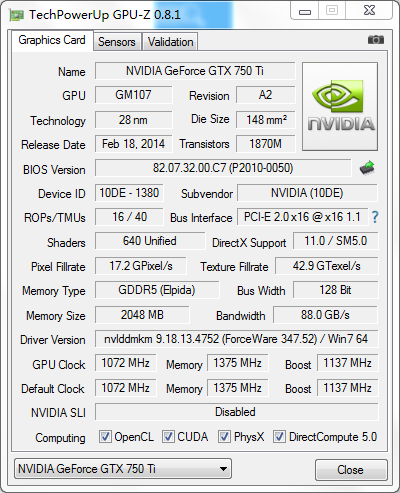
Task: Toggle the OpenCL checkbox
Action: pos(105,436)
